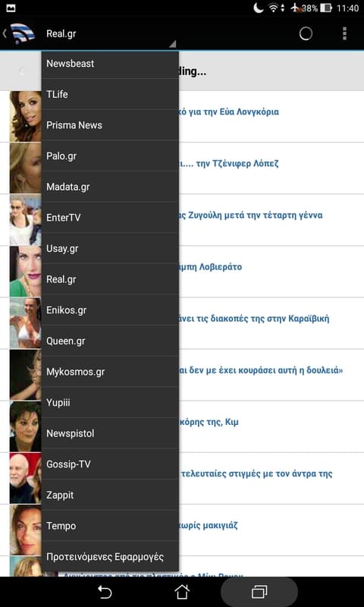Open the Τζένιφερ Λόπεζ article headline

(x=228, y=163)
